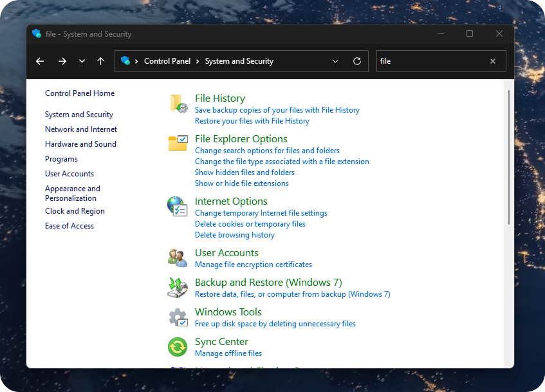The image size is (545, 392).
Task: Click the User Accounts people icon
Action: pyautogui.click(x=177, y=257)
